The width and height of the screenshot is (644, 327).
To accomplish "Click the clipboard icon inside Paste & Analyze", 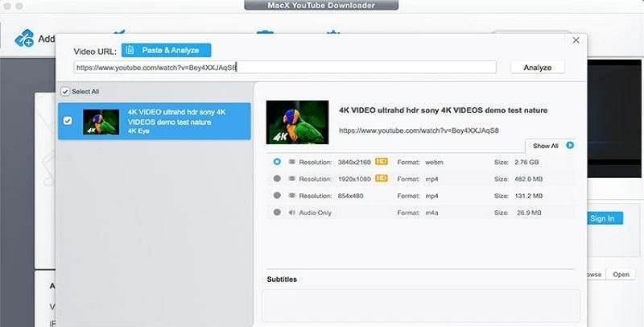I will [x=130, y=50].
